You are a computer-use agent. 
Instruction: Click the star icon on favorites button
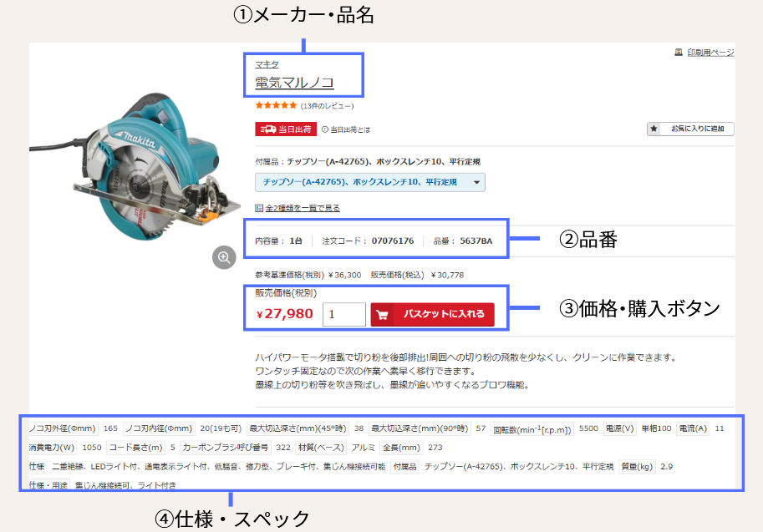pos(654,129)
